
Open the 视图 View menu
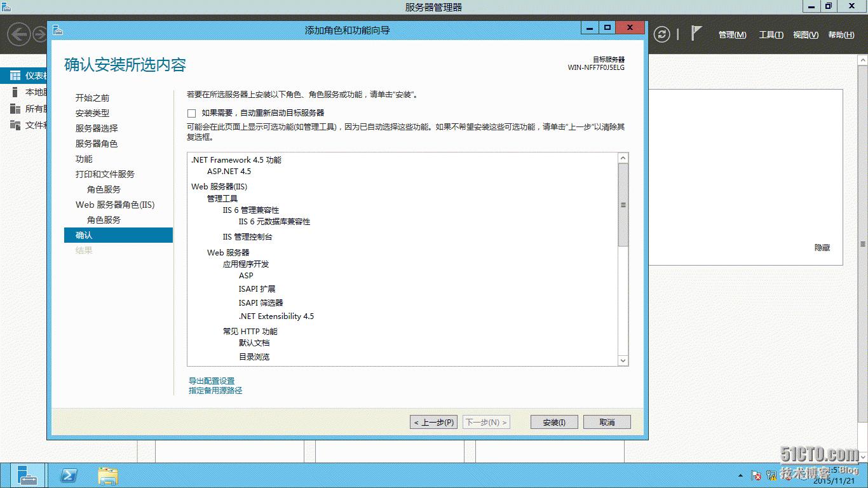click(x=806, y=35)
